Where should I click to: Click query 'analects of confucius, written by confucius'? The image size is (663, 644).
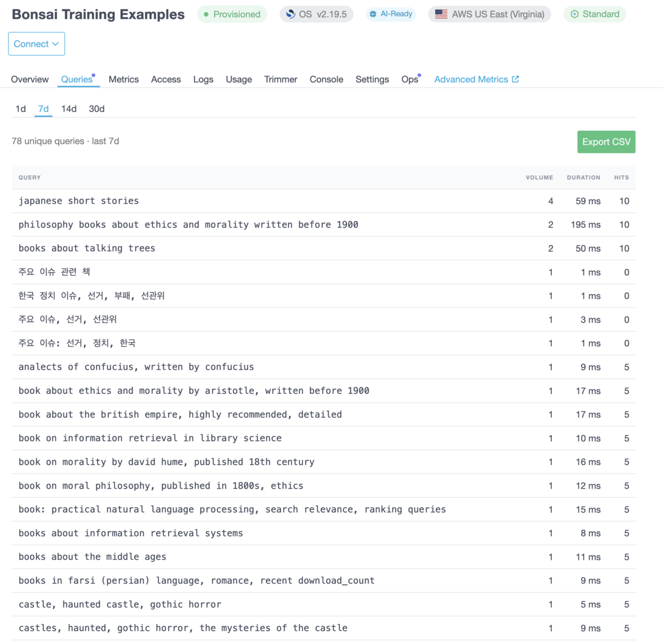[x=136, y=367]
